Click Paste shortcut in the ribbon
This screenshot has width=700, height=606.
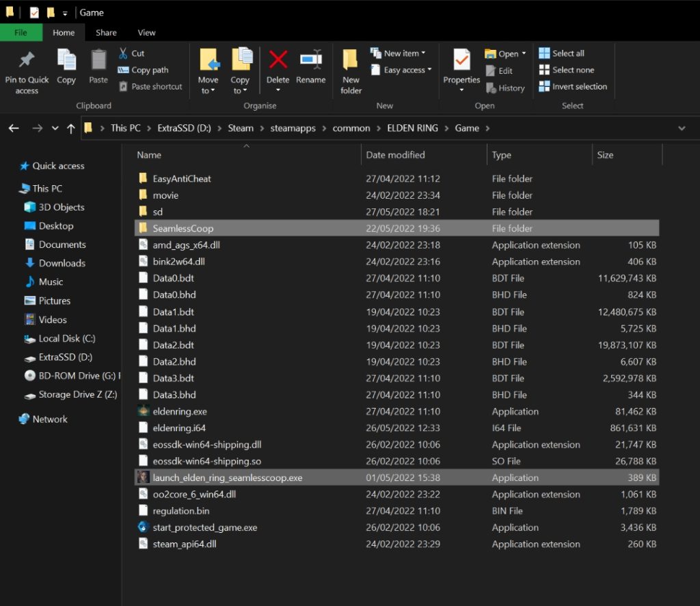(151, 87)
